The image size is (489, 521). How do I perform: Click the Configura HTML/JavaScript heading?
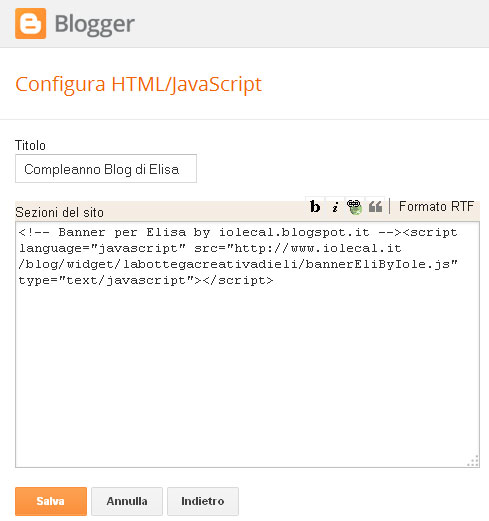pos(139,84)
